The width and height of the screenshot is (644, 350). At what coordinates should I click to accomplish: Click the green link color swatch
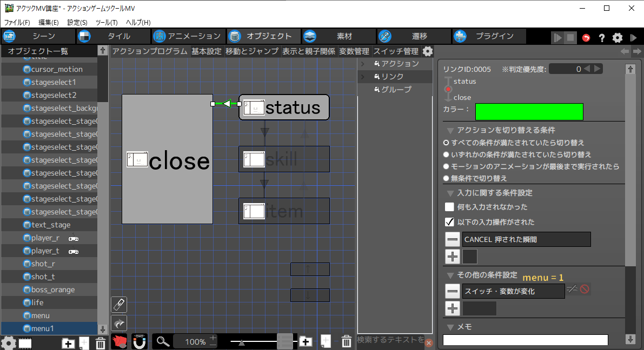point(529,112)
